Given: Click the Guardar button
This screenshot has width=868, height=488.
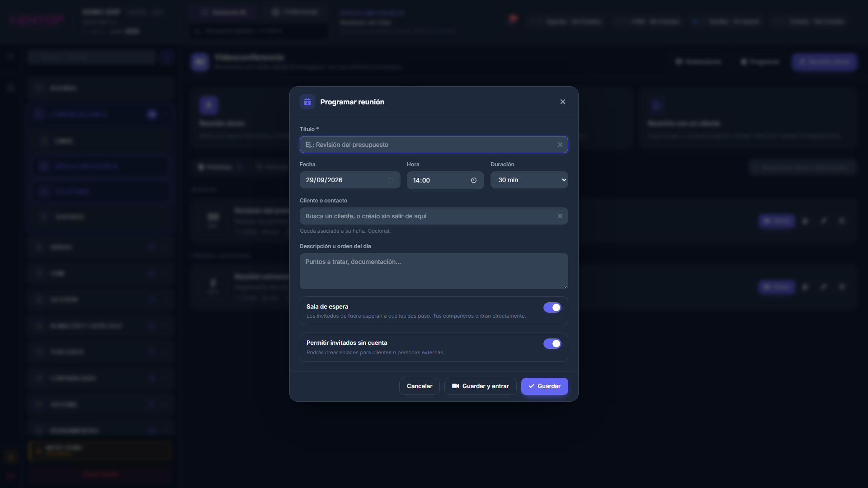Looking at the screenshot, I should (x=545, y=386).
